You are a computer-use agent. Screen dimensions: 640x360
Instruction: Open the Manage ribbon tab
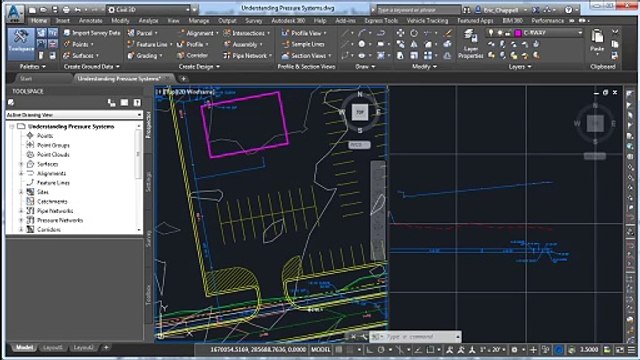(x=199, y=20)
